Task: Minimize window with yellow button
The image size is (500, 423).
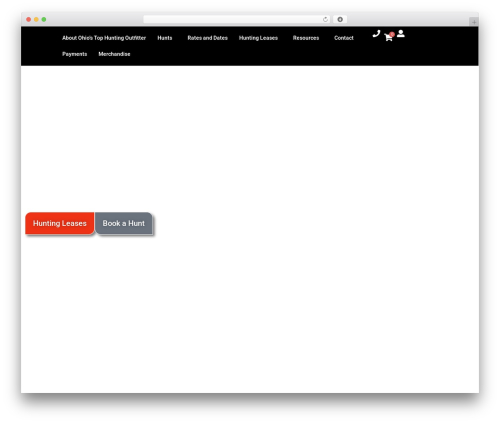Action: [36, 19]
